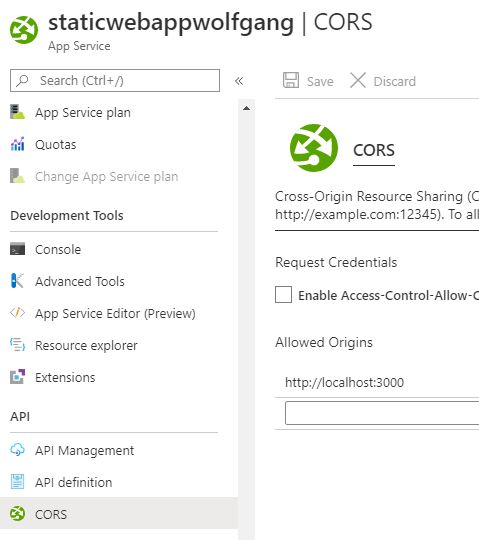Click the Save floppy disk icon
The image size is (479, 540).
[291, 80]
